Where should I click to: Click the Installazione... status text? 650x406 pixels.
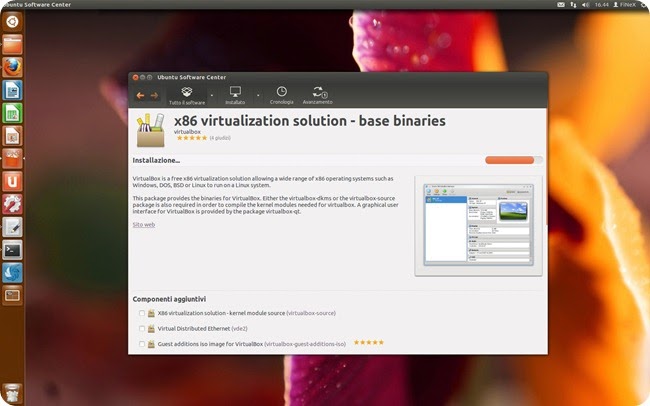click(x=156, y=160)
